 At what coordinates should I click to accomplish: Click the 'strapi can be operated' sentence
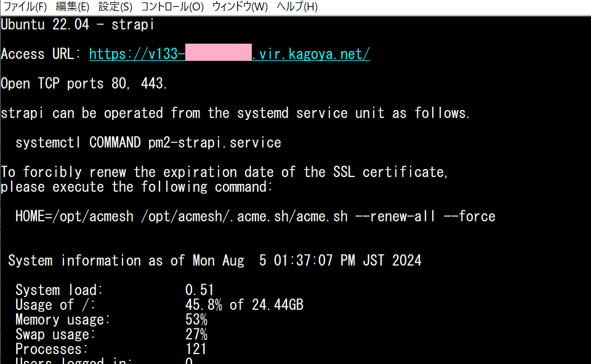tap(235, 113)
